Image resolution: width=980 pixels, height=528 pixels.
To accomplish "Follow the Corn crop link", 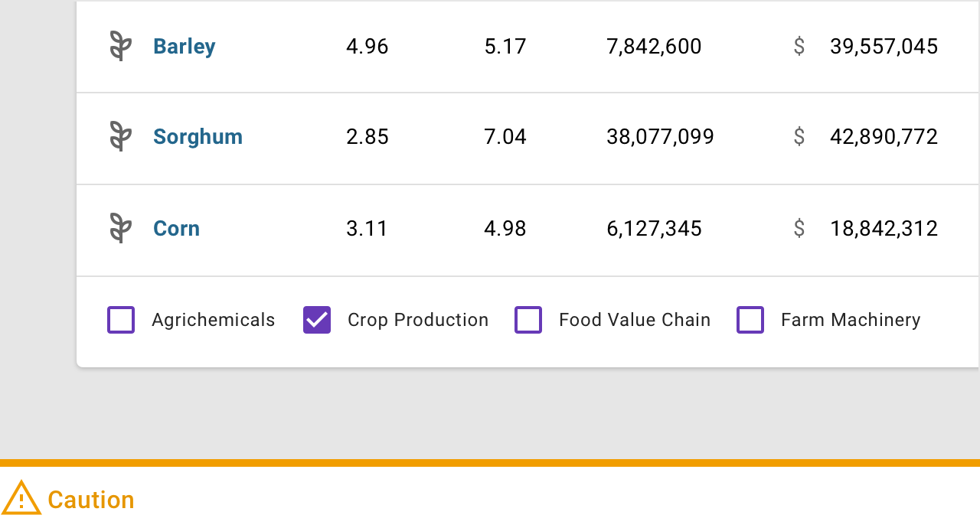I will [176, 229].
